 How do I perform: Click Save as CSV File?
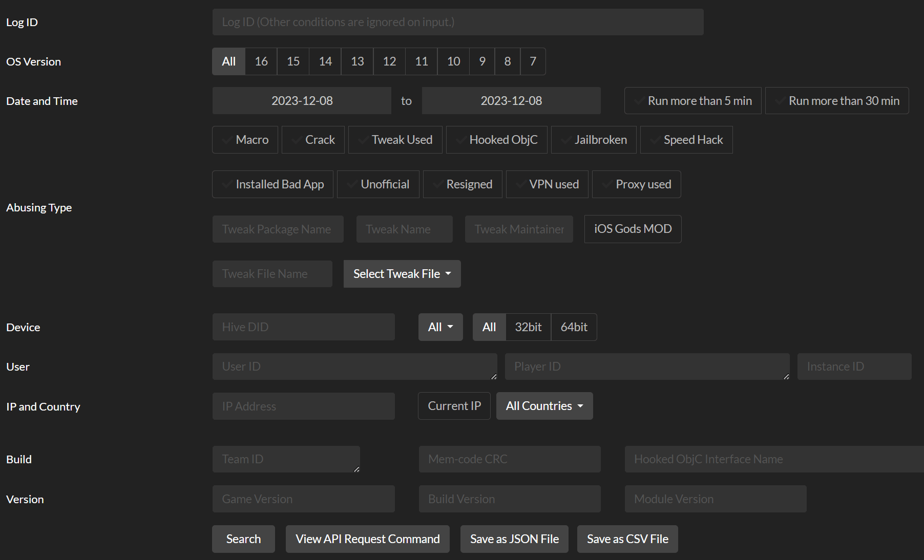coord(627,539)
